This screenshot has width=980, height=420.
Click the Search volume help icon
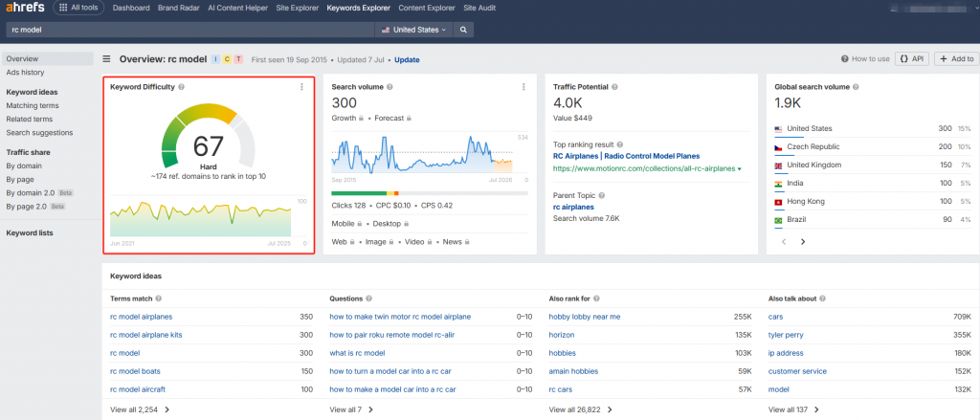coord(390,87)
